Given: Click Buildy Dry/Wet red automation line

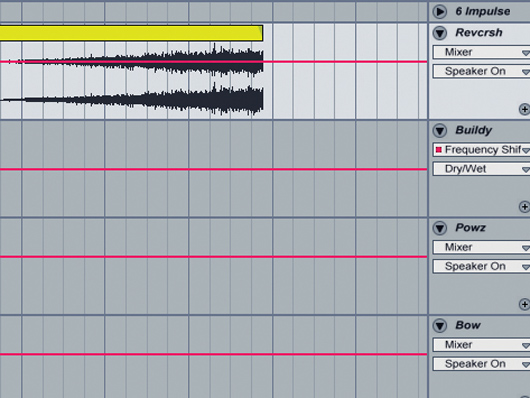Looking at the screenshot, I should 213,169.
